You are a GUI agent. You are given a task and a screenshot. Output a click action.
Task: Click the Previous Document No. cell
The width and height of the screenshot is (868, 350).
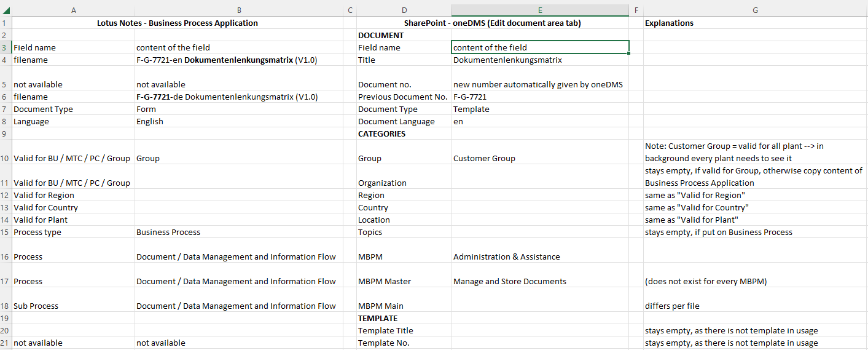(x=402, y=97)
